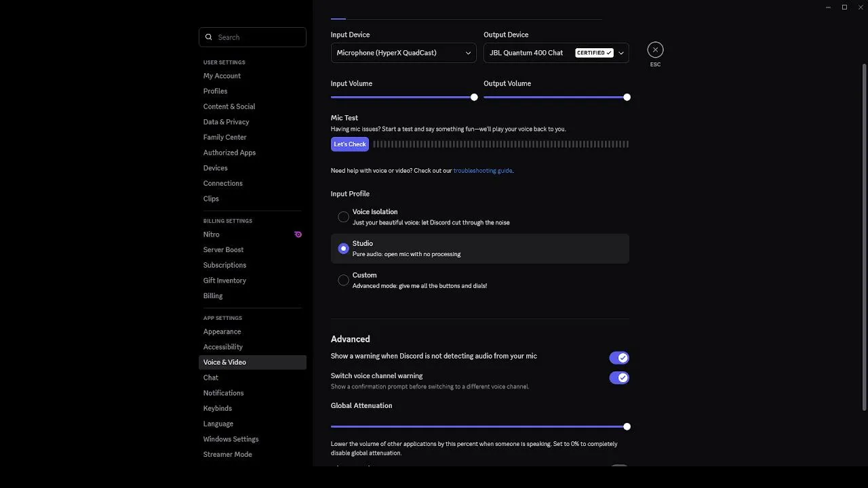The image size is (868, 488).
Task: Select Voice & Video settings
Action: coord(252,362)
